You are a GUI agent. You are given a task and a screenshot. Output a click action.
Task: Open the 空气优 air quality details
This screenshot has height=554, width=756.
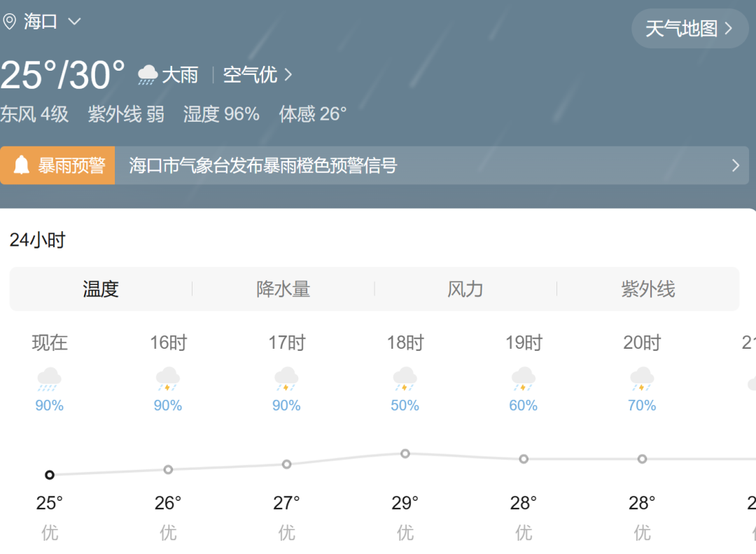point(258,75)
